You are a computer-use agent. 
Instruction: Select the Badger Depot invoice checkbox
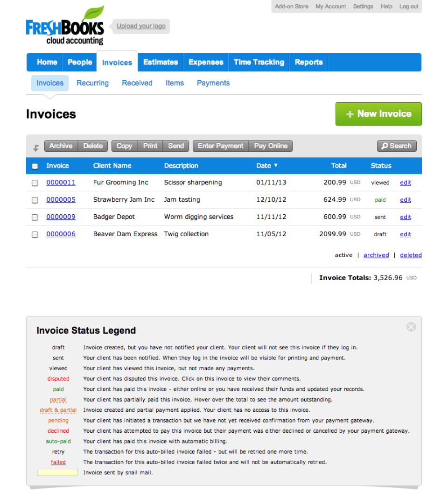tap(35, 218)
